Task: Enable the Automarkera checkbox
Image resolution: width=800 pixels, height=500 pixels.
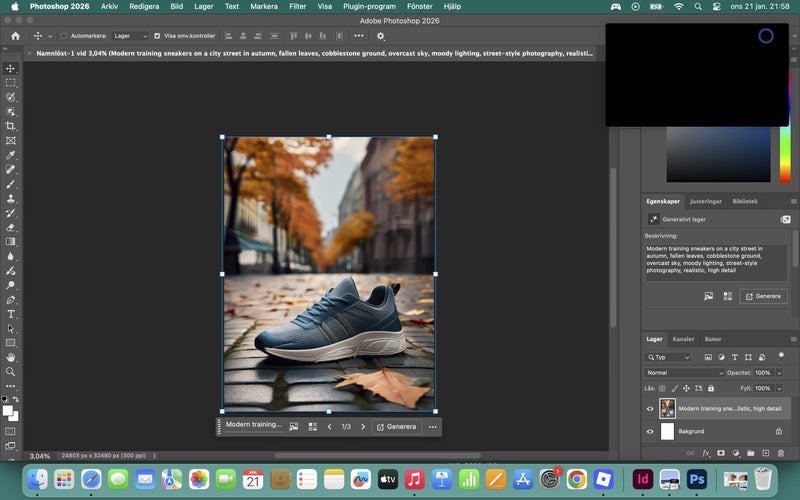Action: (x=64, y=36)
